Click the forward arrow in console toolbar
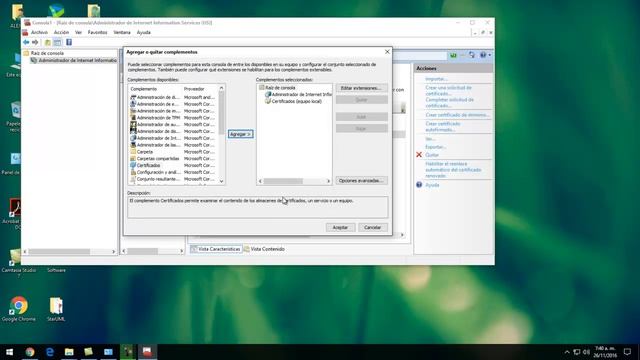640x360 pixels. tap(35, 42)
